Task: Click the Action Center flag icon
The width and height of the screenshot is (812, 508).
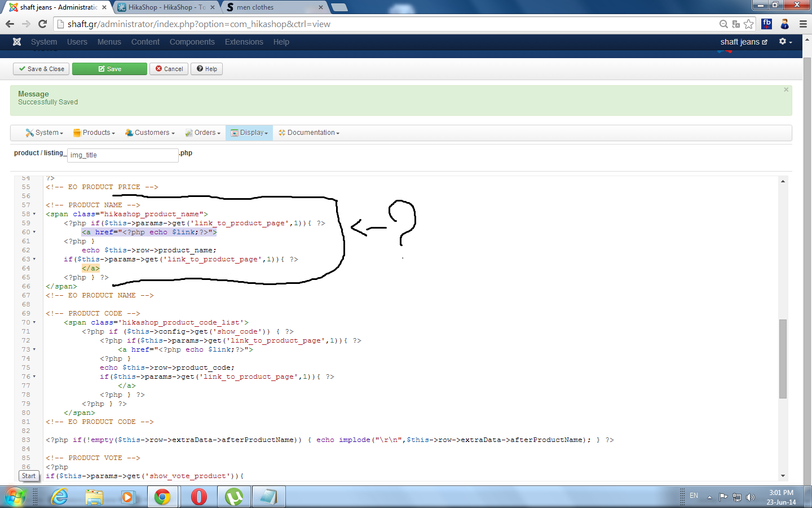Action: 723,497
